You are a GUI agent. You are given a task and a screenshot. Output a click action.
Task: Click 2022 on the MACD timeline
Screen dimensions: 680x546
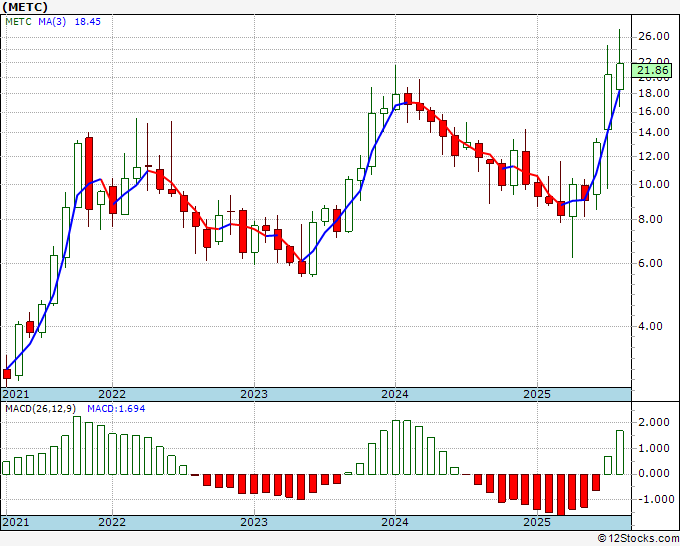112,522
